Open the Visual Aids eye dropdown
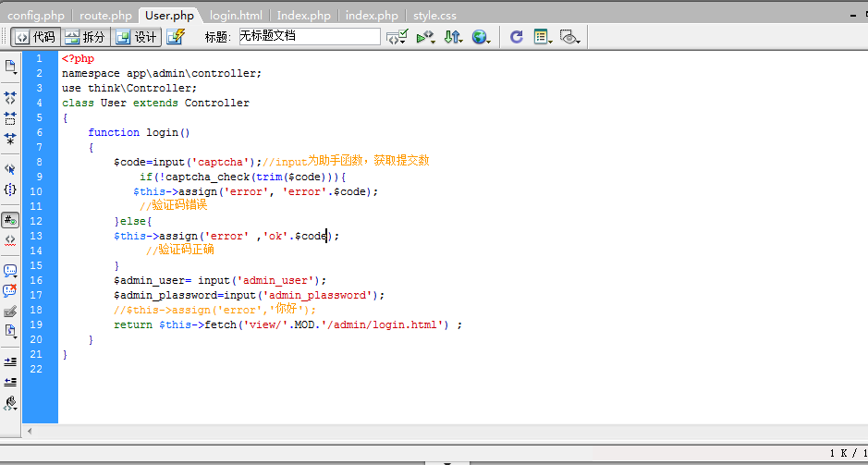This screenshot has height=465, width=868. pyautogui.click(x=569, y=37)
